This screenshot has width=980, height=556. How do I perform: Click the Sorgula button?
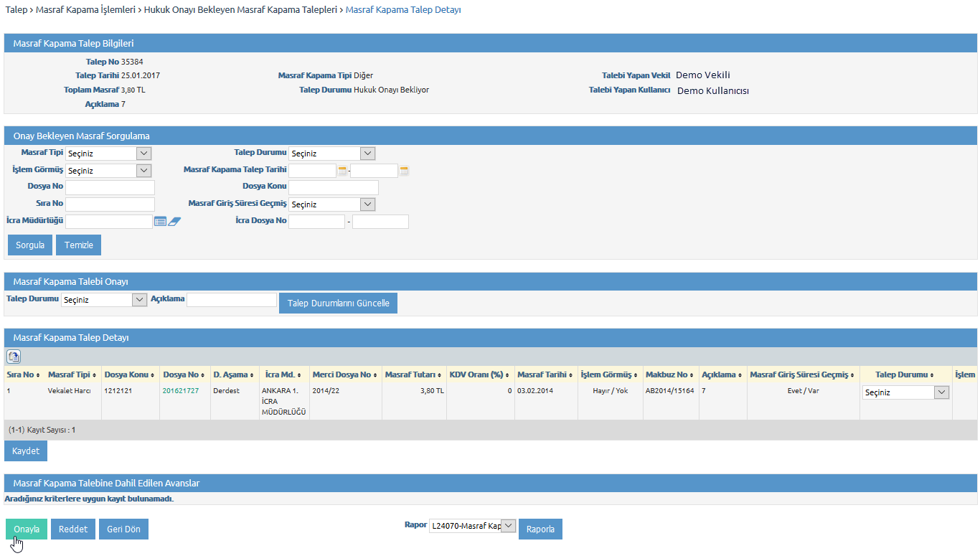pos(30,245)
